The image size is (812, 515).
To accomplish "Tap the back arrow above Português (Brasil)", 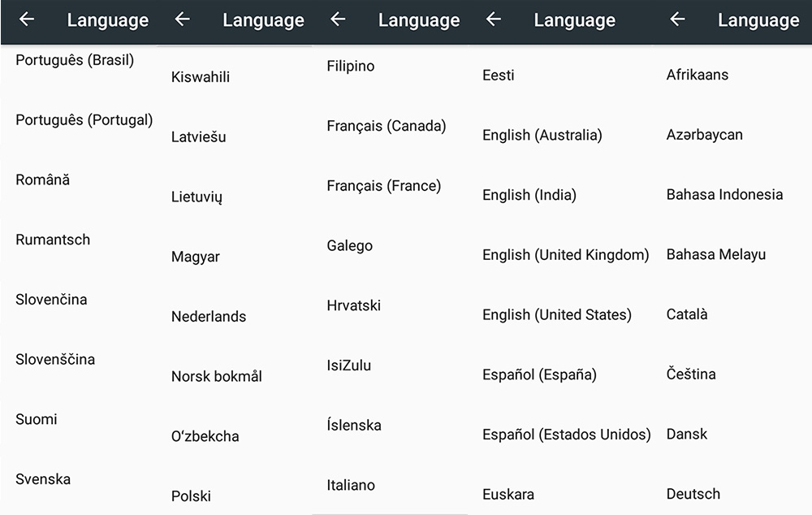I will 27,19.
